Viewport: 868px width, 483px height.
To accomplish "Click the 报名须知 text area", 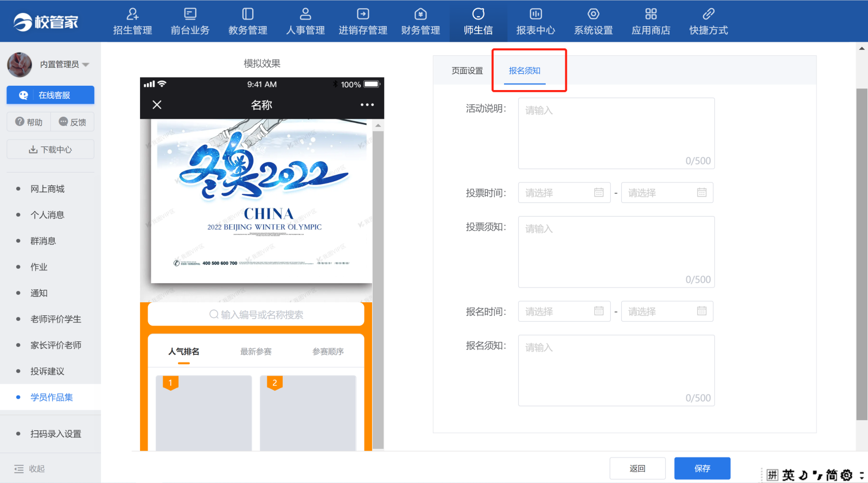I will [616, 371].
